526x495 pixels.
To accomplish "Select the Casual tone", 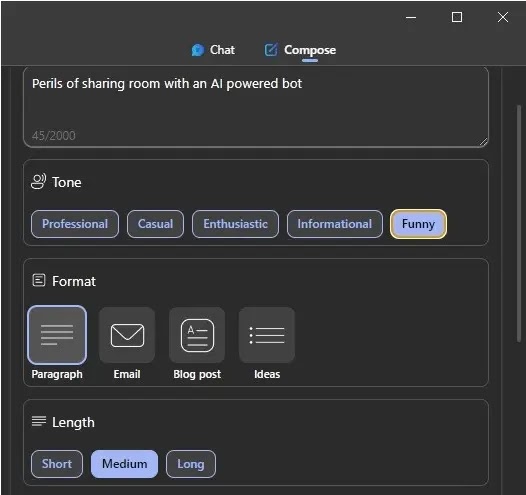I will (x=155, y=224).
